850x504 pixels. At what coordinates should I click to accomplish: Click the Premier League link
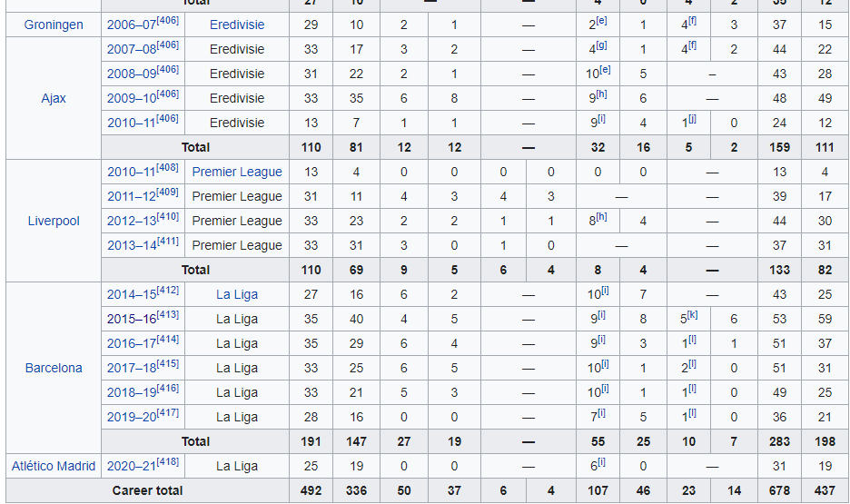click(237, 172)
